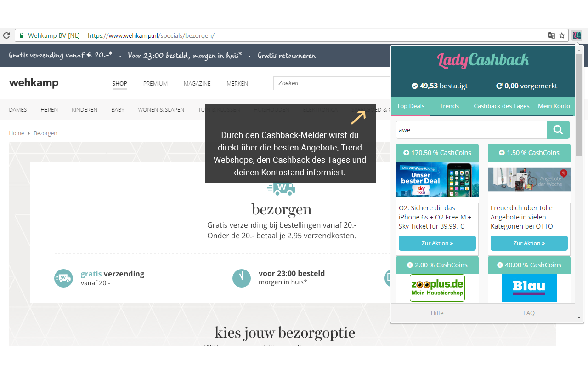Click Zur Aktion under the O2 iPhone deal
Screen dimensions: 588x368
pos(437,243)
